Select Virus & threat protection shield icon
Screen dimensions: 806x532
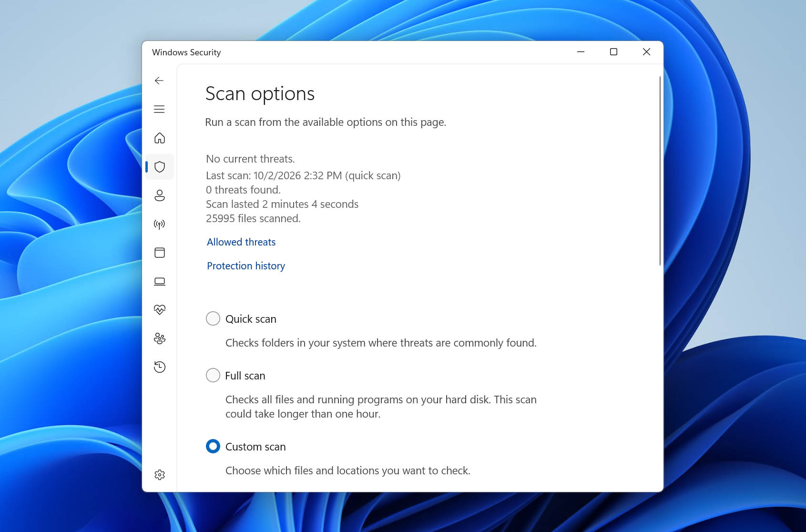pos(160,167)
